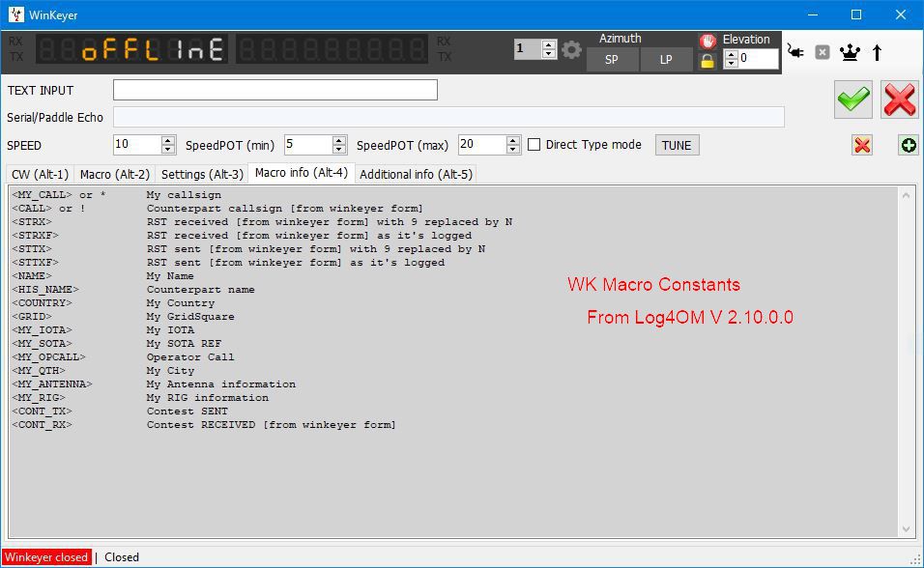Click the Azimuth LP button
This screenshot has width=924, height=568.
(666, 60)
